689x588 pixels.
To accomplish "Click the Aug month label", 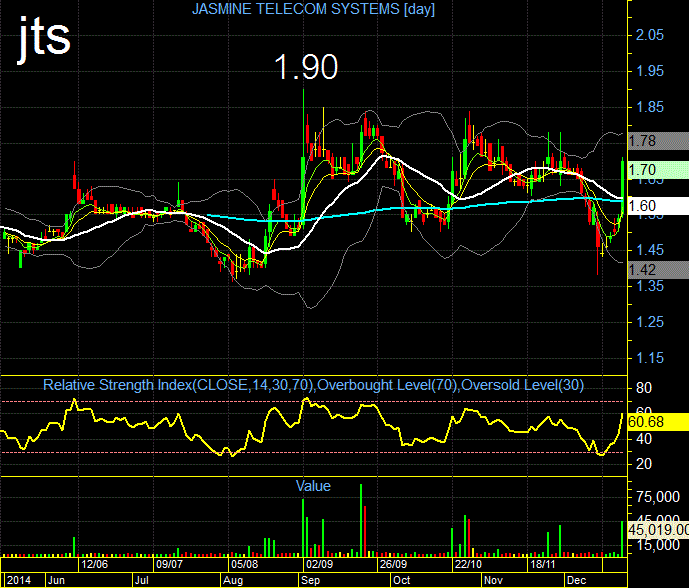I will pyautogui.click(x=233, y=581).
